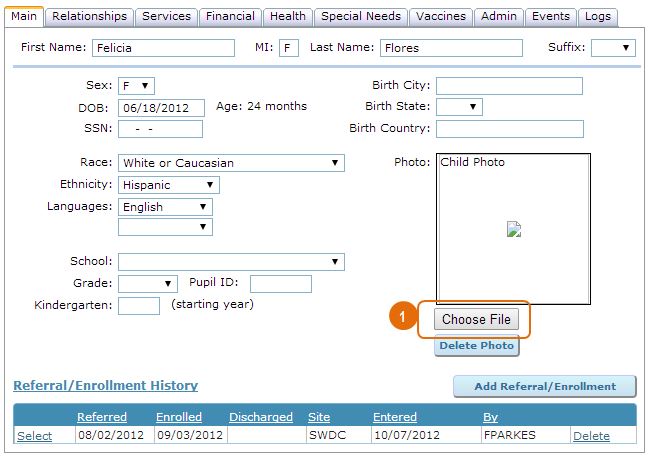This screenshot has height=459, width=651.
Task: Expand the School dropdown
Action: coord(231,262)
